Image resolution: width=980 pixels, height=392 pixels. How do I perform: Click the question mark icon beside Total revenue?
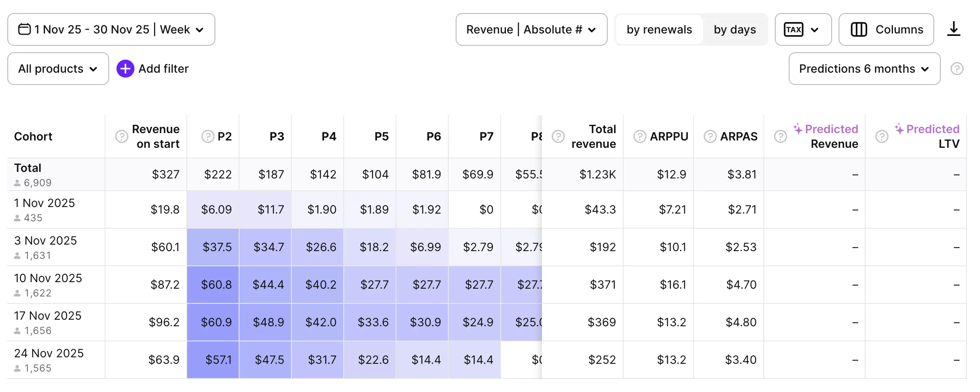click(558, 136)
